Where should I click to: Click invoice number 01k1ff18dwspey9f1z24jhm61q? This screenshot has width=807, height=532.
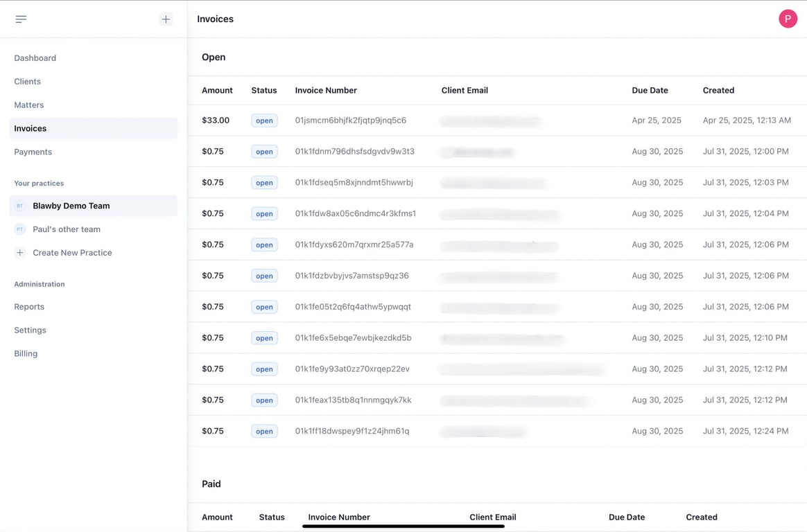pos(352,431)
